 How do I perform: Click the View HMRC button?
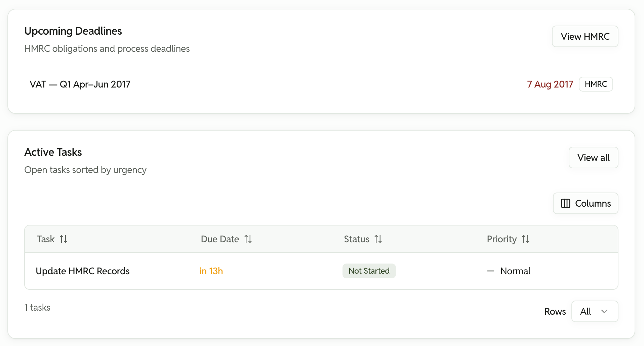pos(585,36)
